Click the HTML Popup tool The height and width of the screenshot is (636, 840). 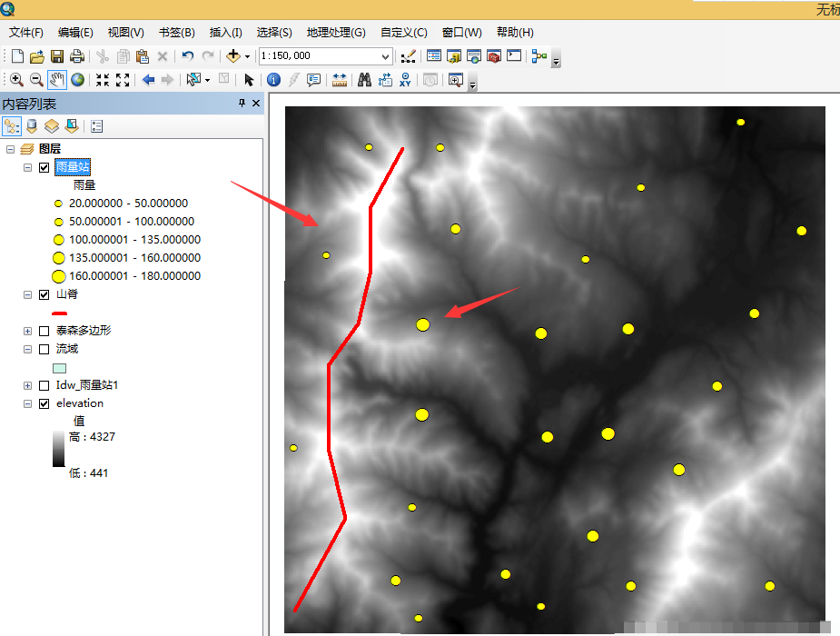click(x=313, y=80)
